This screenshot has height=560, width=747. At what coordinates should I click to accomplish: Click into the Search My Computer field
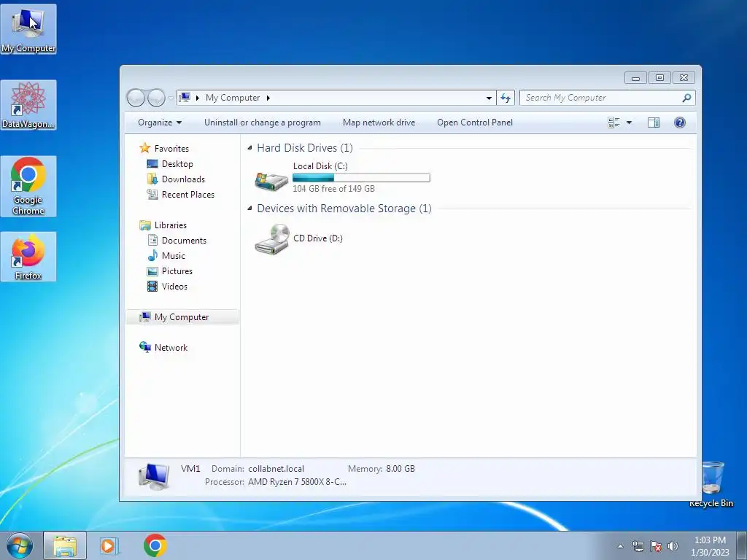[600, 98]
